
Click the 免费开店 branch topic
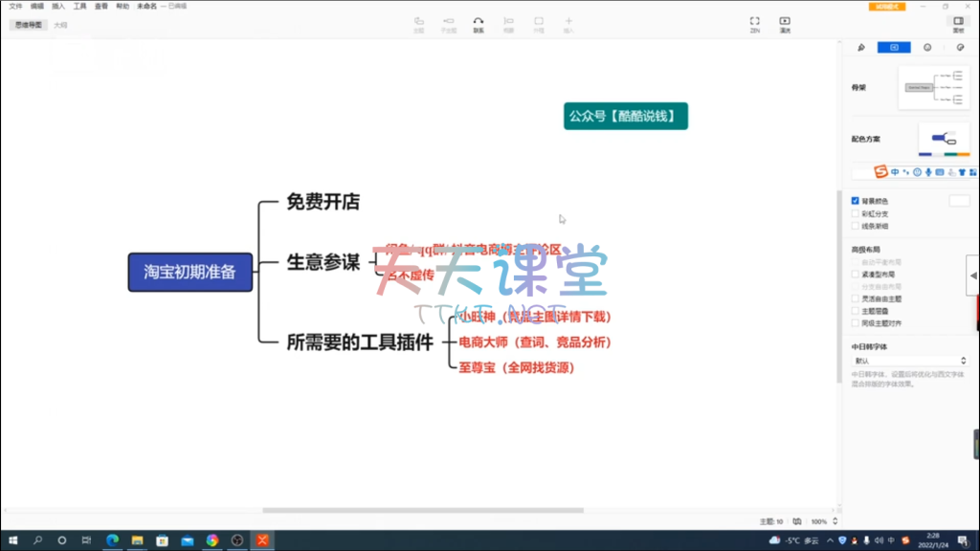pyautogui.click(x=323, y=202)
